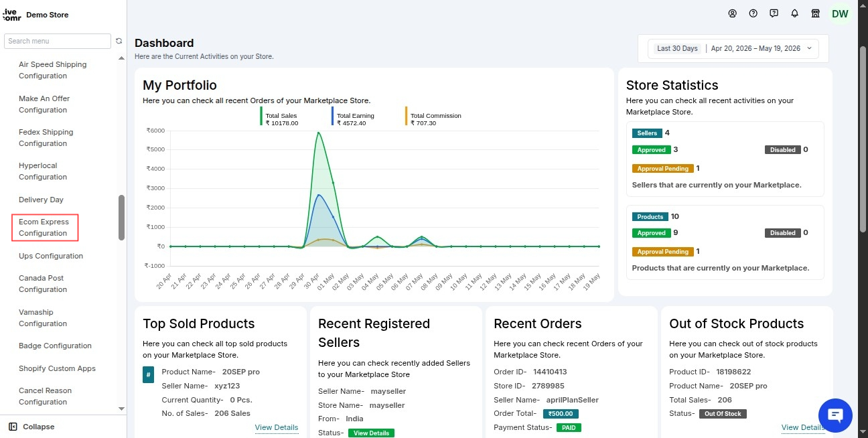Viewport: 868px width, 438px height.
Task: Click the DW profile avatar
Action: pyautogui.click(x=840, y=13)
